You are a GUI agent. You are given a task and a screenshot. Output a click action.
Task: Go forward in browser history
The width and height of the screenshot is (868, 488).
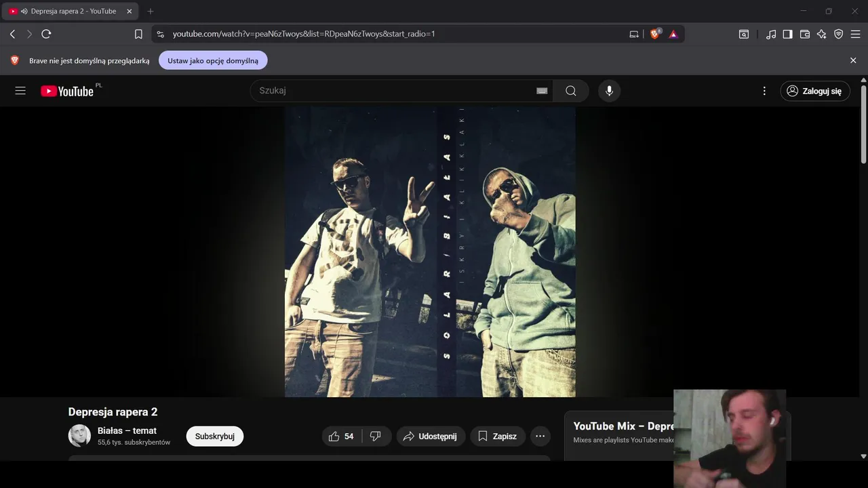coord(29,34)
